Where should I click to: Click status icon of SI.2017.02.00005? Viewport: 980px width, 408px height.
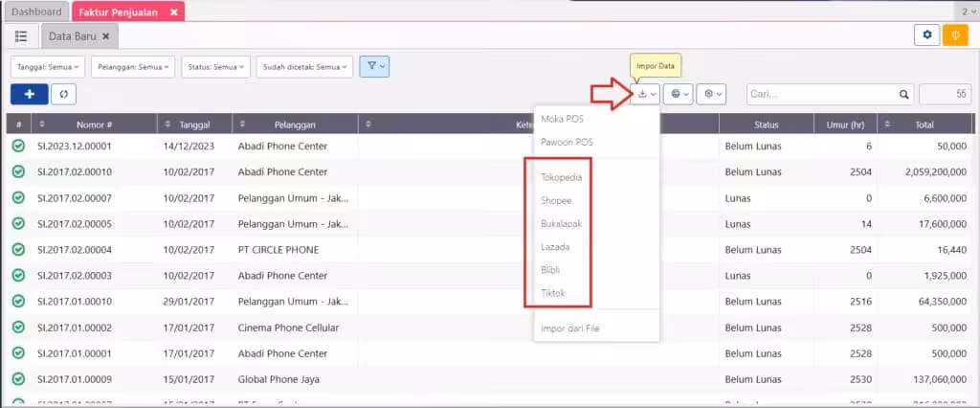pos(18,223)
